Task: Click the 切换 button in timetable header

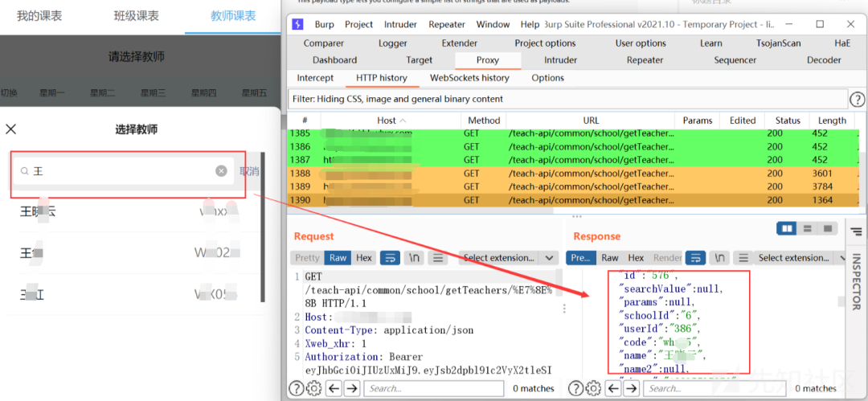Action: [9, 92]
